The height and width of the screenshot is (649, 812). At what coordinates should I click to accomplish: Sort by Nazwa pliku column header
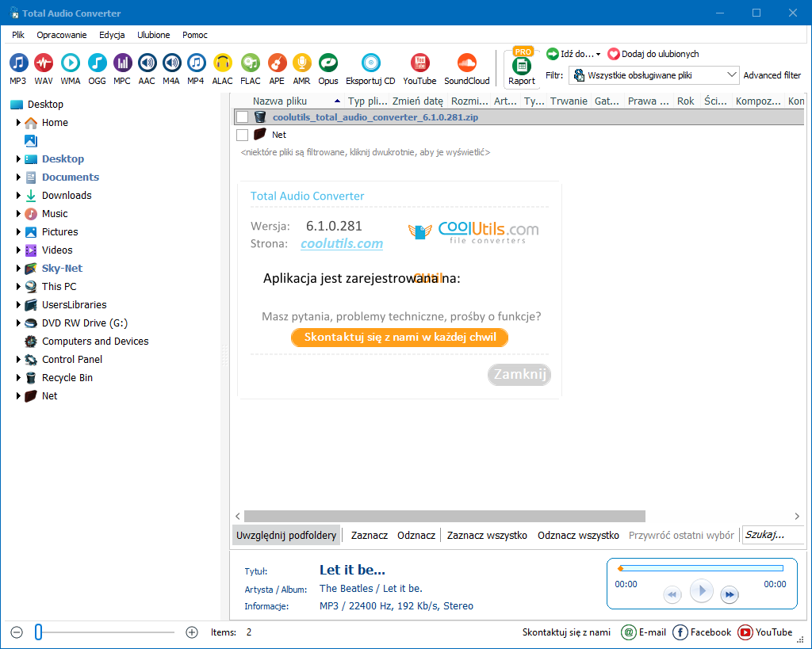289,101
